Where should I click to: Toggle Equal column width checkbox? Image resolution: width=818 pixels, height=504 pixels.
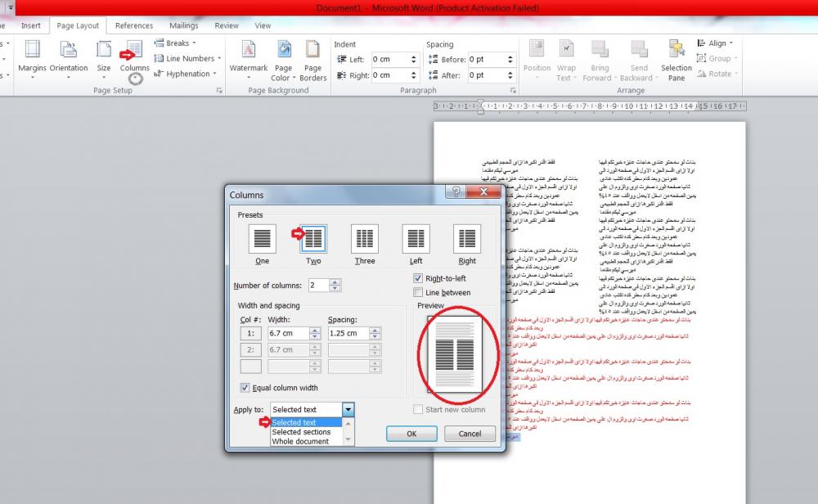click(245, 388)
